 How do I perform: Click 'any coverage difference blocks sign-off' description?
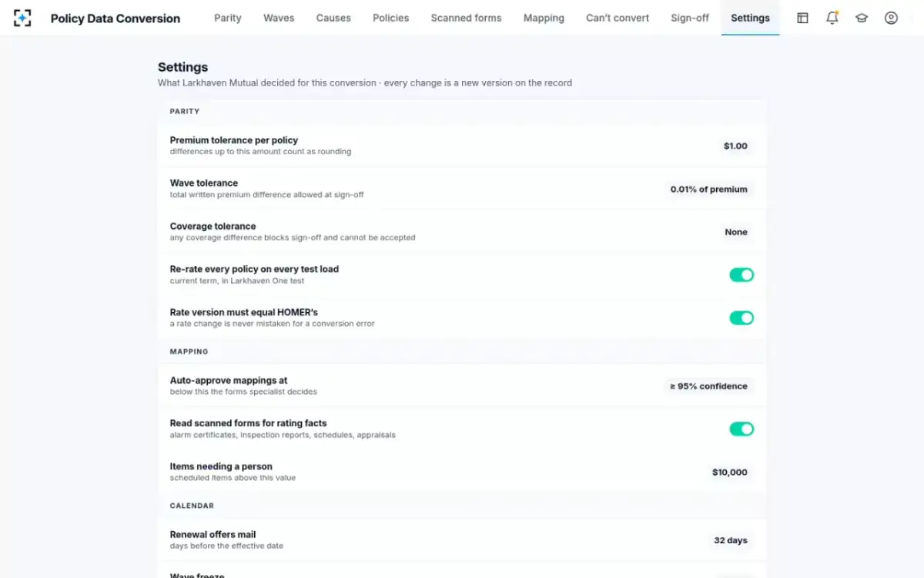(293, 238)
